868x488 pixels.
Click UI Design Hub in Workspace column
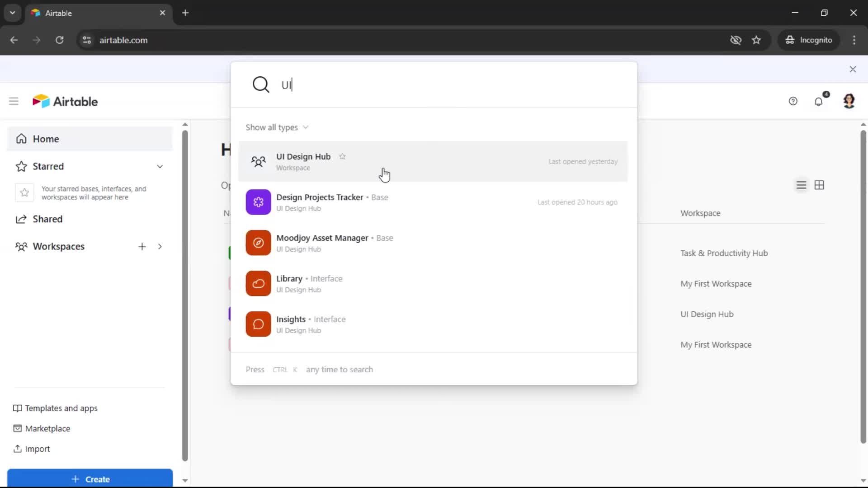(707, 314)
